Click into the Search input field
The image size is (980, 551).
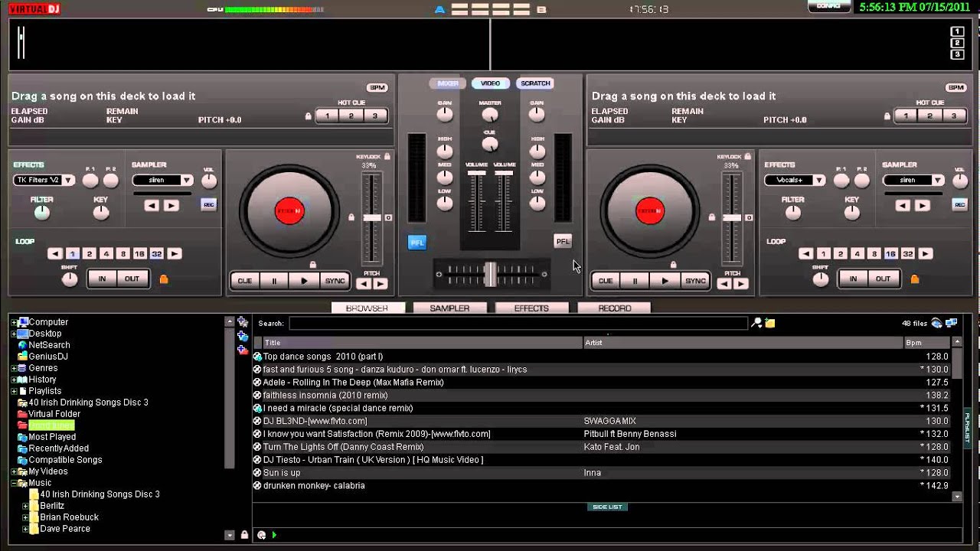[518, 324]
